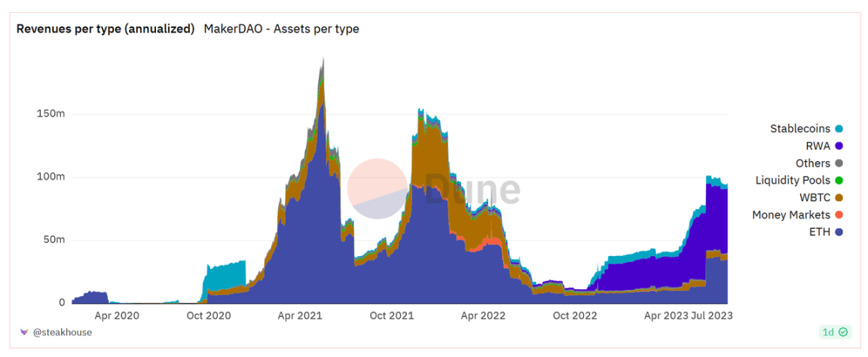Hide the Money Markets series label
Viewport: 868px width, 357px height.
tap(790, 215)
